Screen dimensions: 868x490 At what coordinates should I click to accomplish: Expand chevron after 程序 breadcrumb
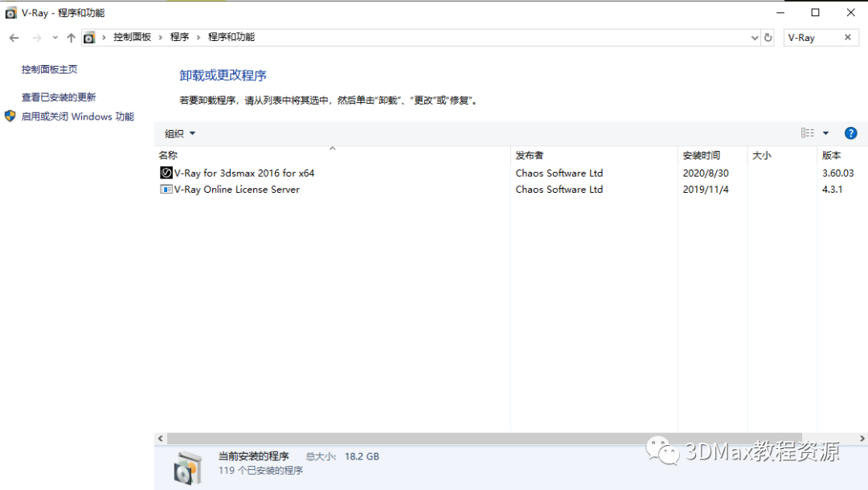coord(199,38)
